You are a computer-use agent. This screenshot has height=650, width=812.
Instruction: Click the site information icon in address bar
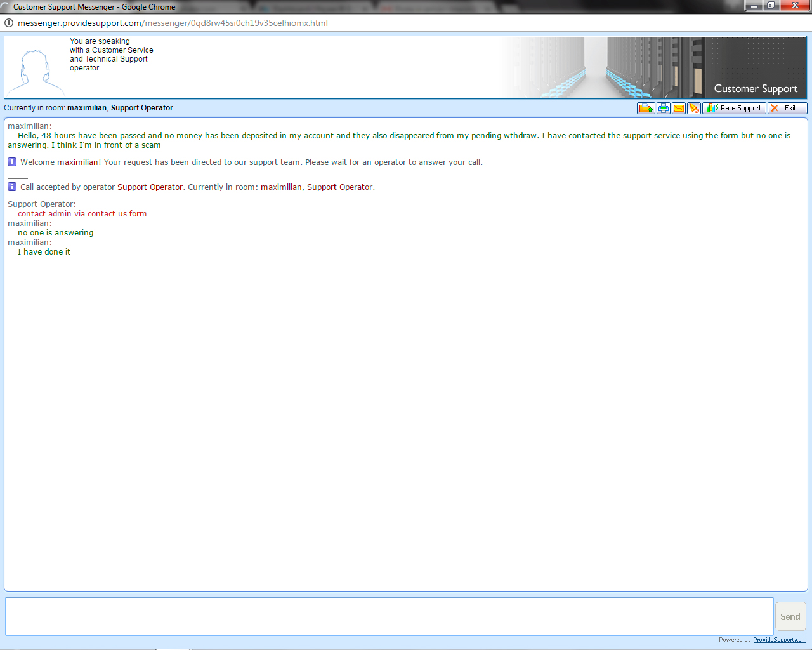pyautogui.click(x=9, y=23)
